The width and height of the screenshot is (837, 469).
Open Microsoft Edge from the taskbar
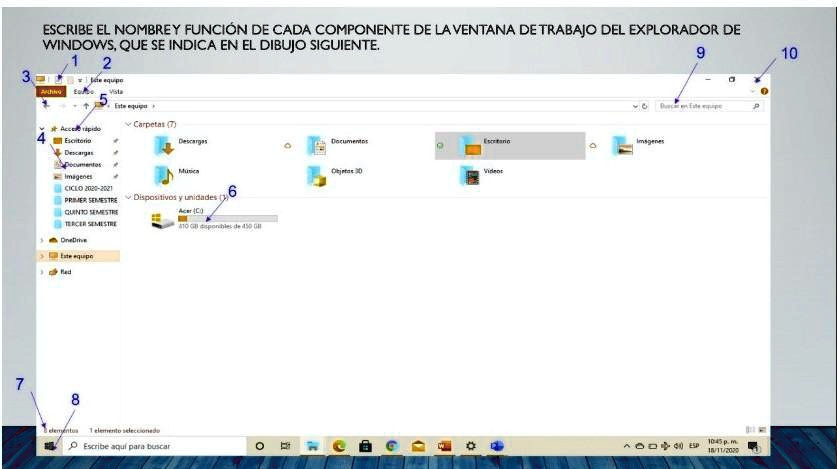tap(339, 446)
